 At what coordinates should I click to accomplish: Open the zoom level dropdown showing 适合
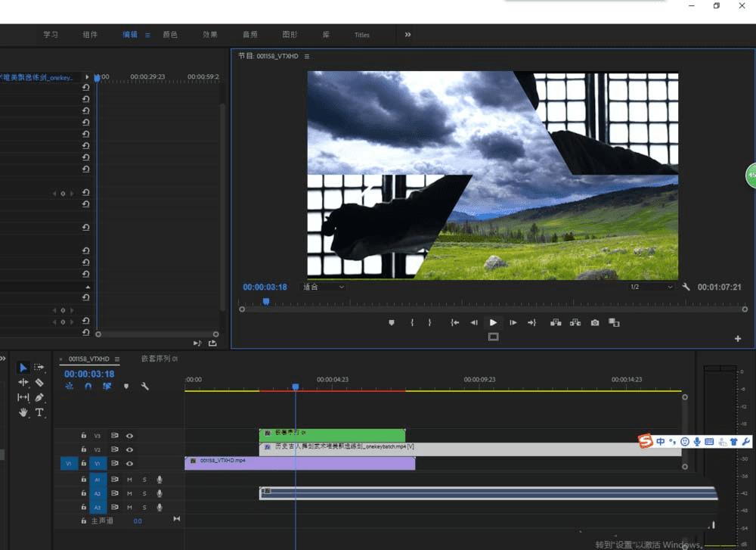324,287
